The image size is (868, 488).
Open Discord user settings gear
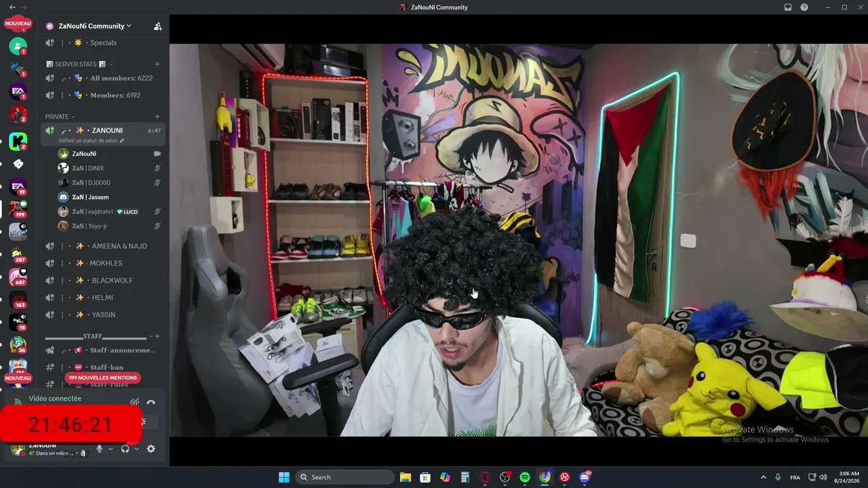pos(151,449)
